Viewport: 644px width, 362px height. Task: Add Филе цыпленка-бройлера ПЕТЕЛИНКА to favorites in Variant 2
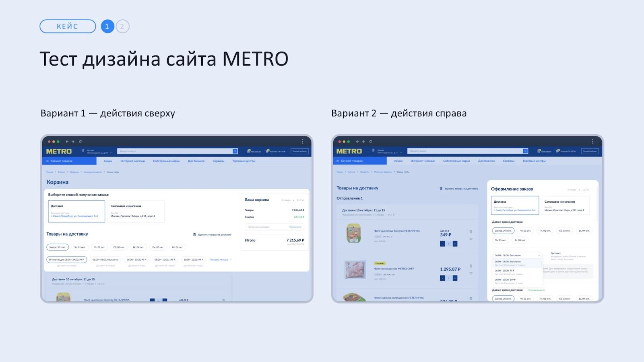tap(471, 239)
